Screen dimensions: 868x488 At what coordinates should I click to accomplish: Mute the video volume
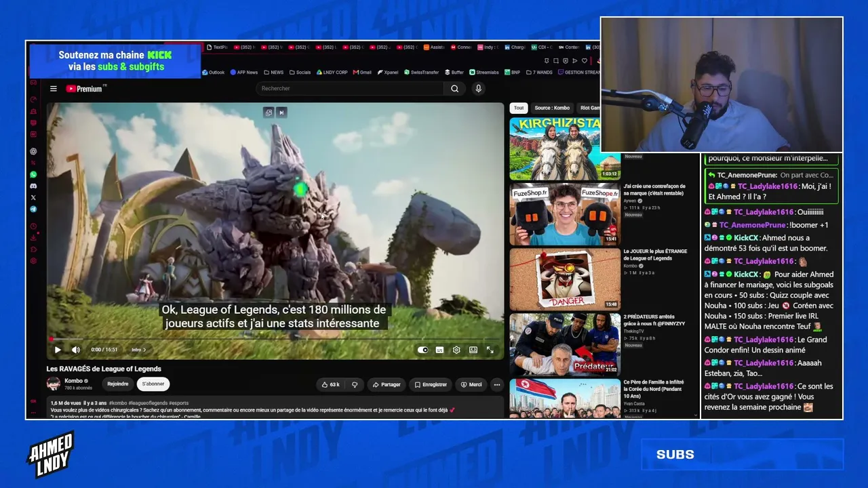[x=76, y=350]
